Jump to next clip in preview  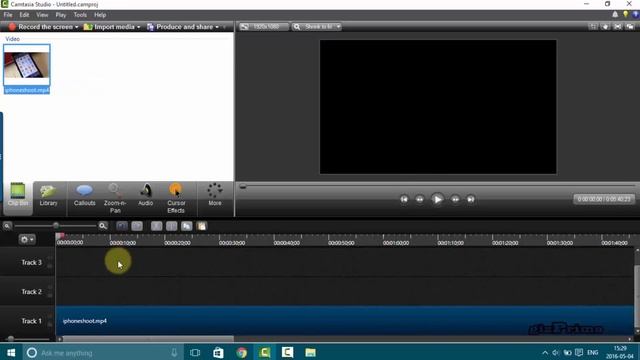click(x=471, y=199)
